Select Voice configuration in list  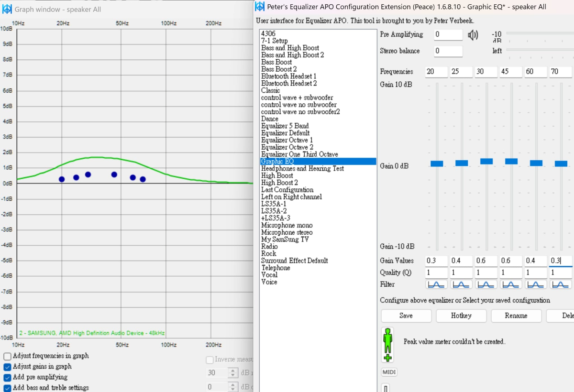(x=269, y=282)
